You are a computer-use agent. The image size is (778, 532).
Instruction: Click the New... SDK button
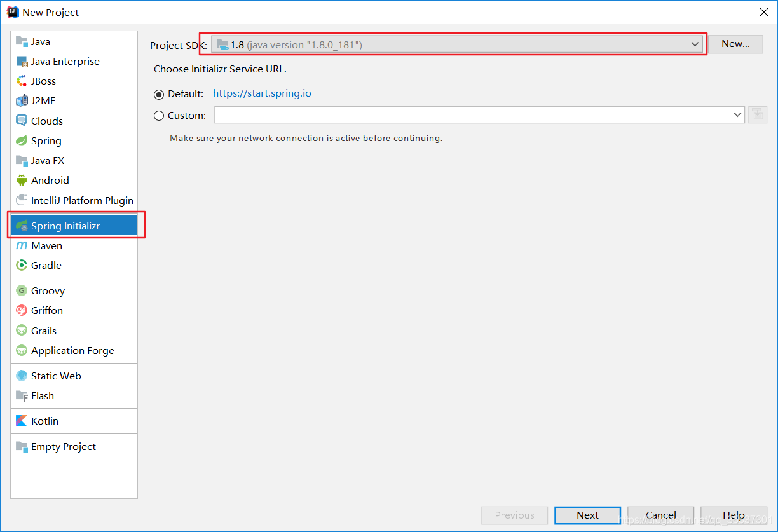[x=735, y=44]
